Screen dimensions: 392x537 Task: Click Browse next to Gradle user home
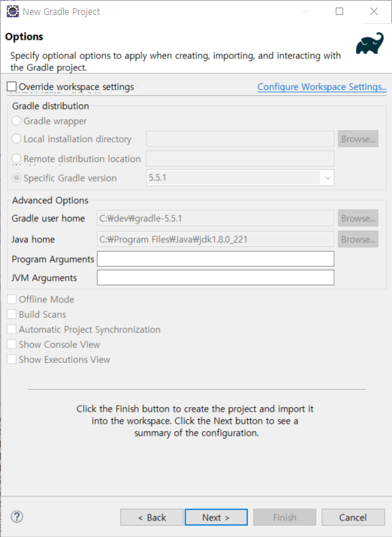[x=358, y=218]
